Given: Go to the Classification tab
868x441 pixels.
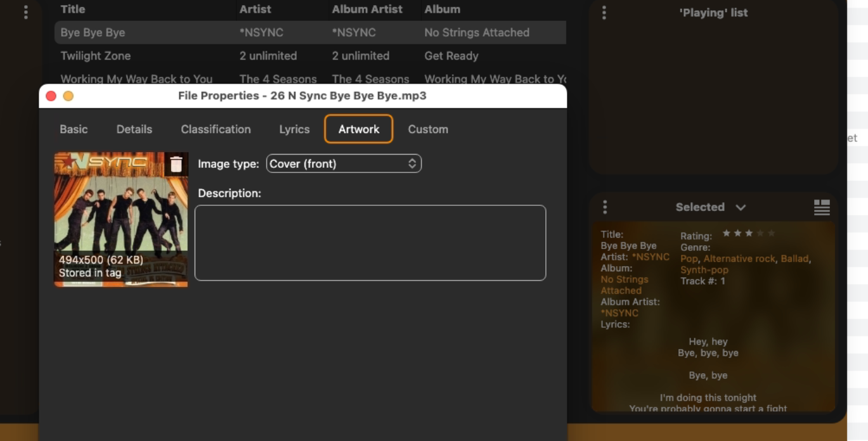Looking at the screenshot, I should (216, 129).
